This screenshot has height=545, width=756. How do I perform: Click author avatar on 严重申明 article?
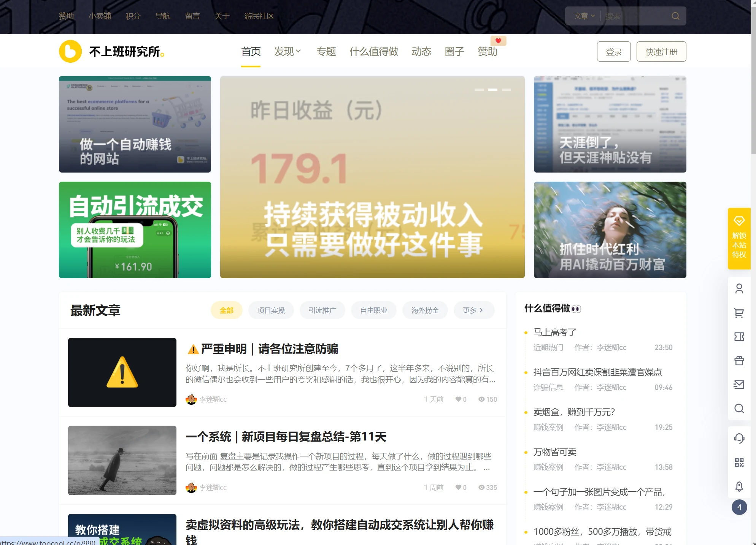tap(191, 399)
